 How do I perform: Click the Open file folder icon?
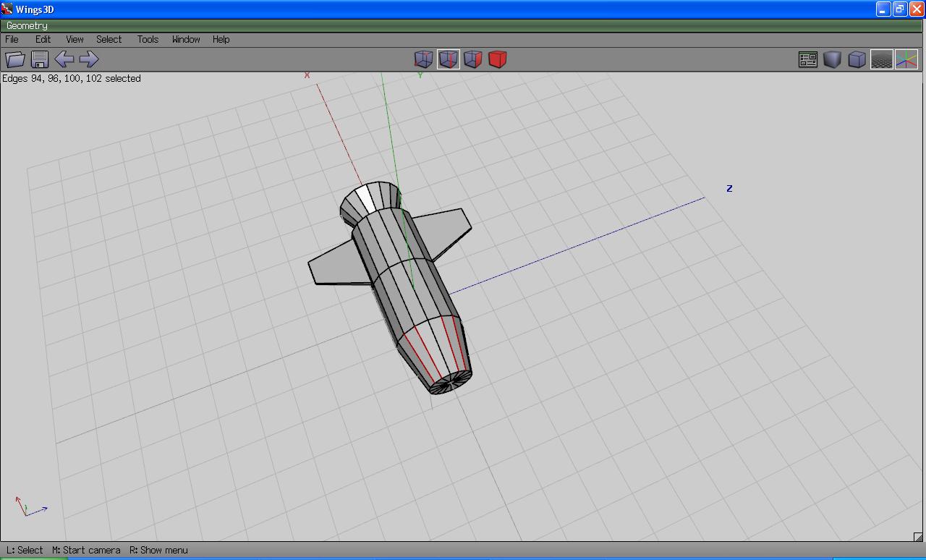[x=15, y=59]
